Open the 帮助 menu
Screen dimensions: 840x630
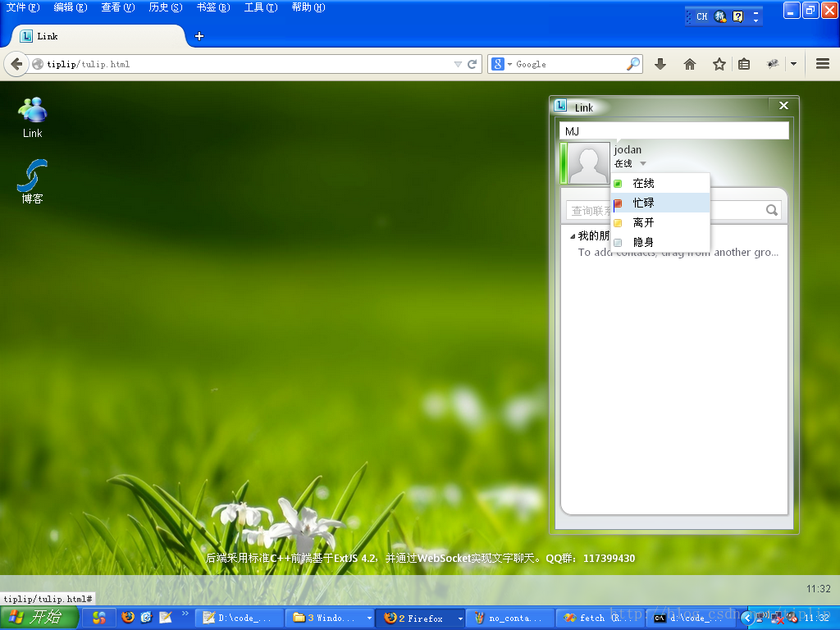pos(308,7)
